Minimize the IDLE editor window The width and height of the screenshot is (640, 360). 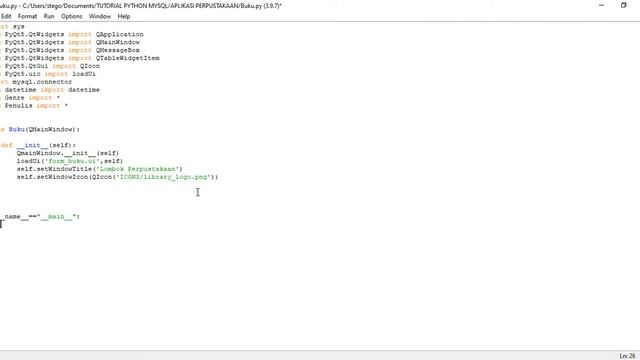click(x=601, y=5)
